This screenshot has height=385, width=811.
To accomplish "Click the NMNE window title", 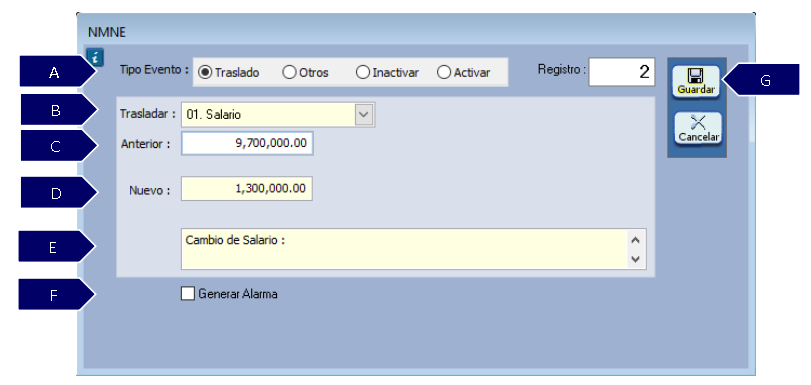I will click(x=107, y=32).
